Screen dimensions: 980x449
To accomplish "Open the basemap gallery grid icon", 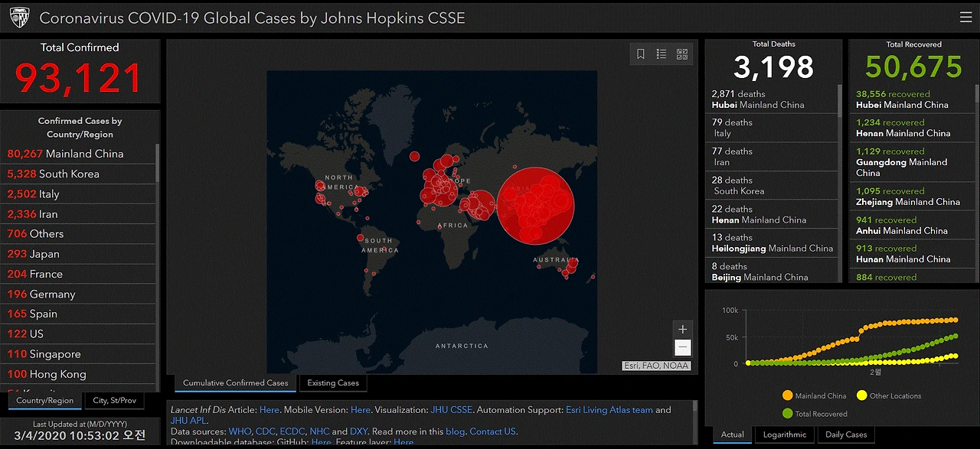I will tap(682, 54).
